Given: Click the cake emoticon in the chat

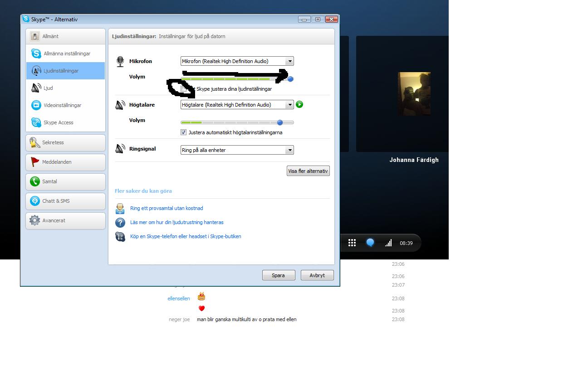Looking at the screenshot, I should 201,297.
